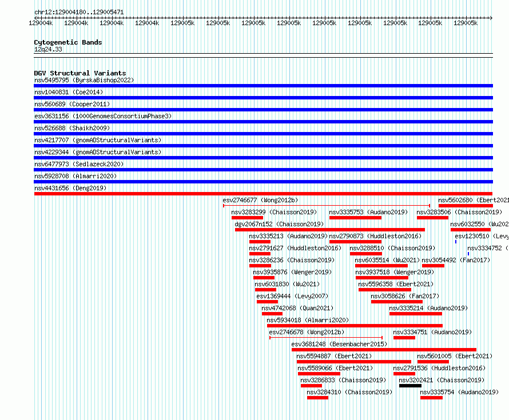Click the small blue mark under esv1230510
Viewport: 509px width, 420px height.
pyautogui.click(x=456, y=242)
